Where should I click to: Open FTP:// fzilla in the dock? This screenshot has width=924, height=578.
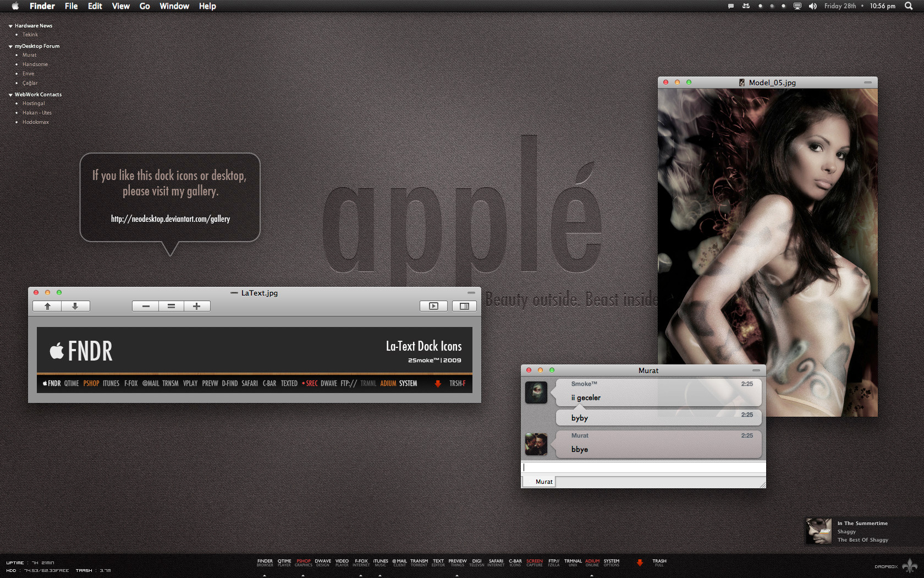click(554, 563)
